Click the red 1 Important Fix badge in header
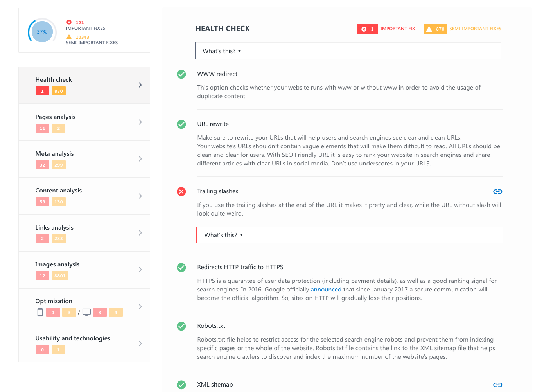 point(367,29)
